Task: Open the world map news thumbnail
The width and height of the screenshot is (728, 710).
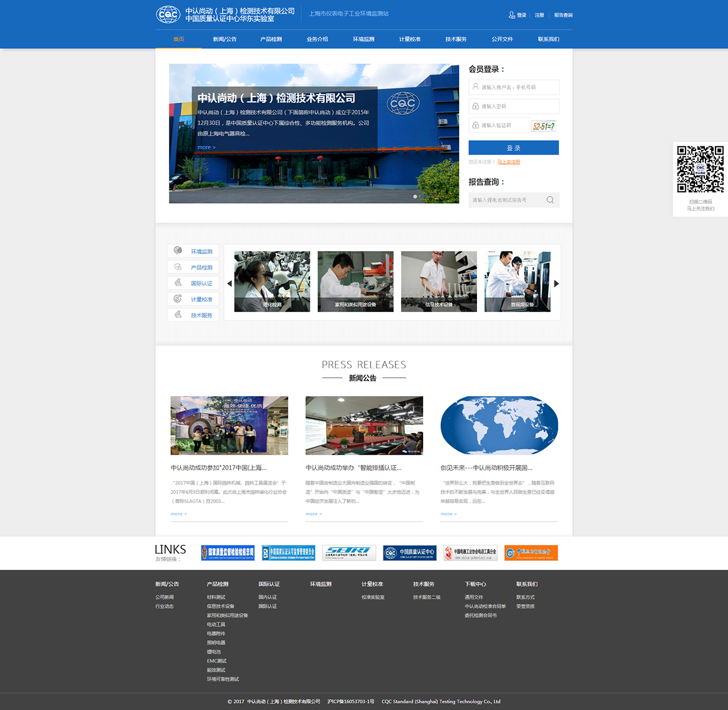Action: [499, 426]
